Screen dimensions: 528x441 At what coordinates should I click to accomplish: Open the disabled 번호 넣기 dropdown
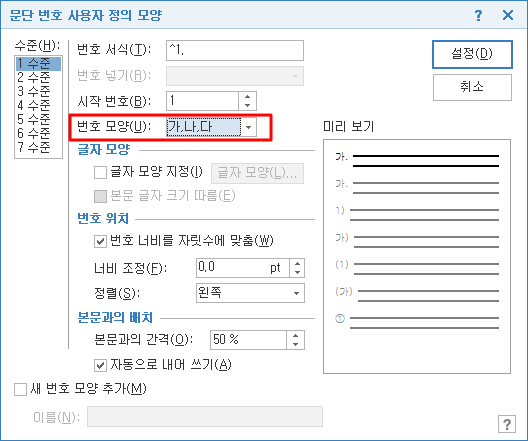pos(235,76)
